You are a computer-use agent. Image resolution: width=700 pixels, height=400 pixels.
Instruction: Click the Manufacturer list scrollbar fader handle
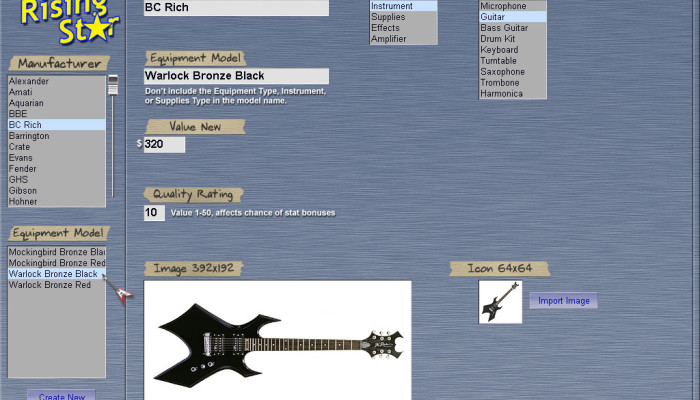pos(113,85)
